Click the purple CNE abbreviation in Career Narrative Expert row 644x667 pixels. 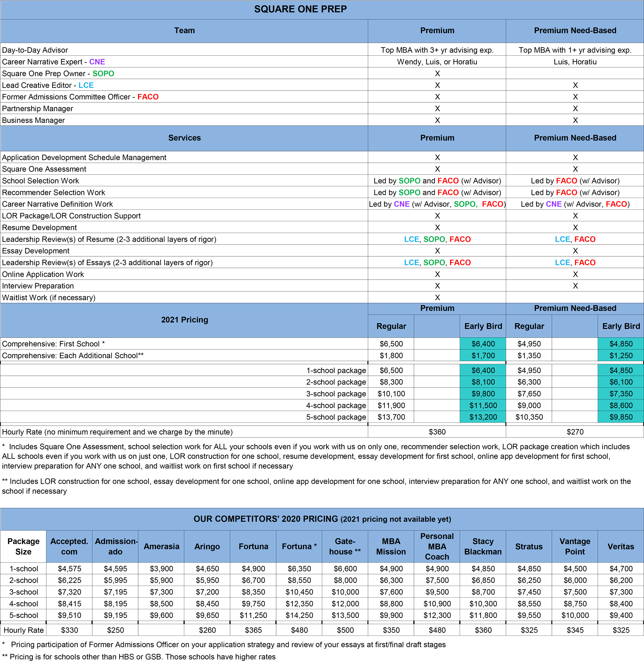click(97, 62)
